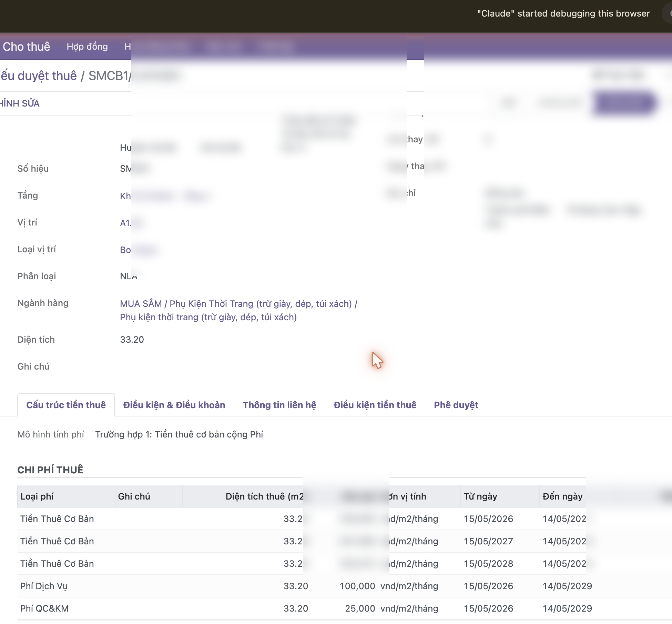Open Tiền Thuê Cơ Bản row from 15/05/2027
The width and height of the screenshot is (672, 624).
pyautogui.click(x=345, y=541)
